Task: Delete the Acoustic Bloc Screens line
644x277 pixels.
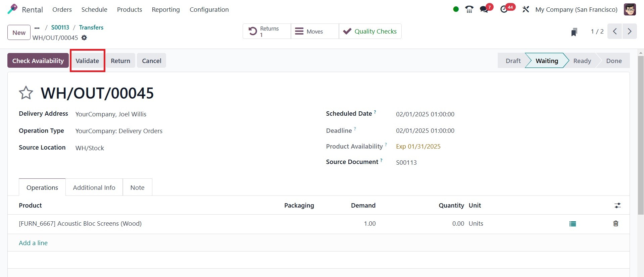Action: (x=616, y=224)
